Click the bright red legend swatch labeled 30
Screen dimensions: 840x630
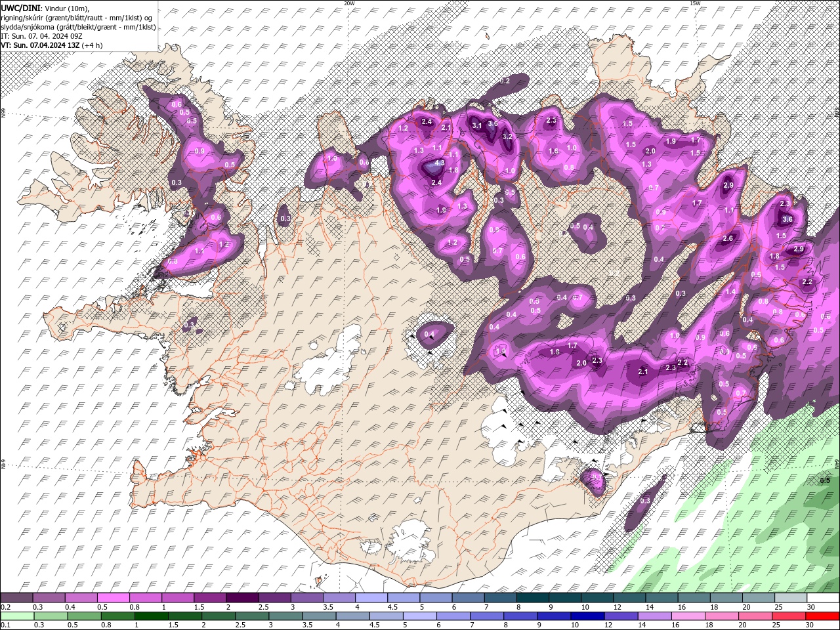[823, 616]
